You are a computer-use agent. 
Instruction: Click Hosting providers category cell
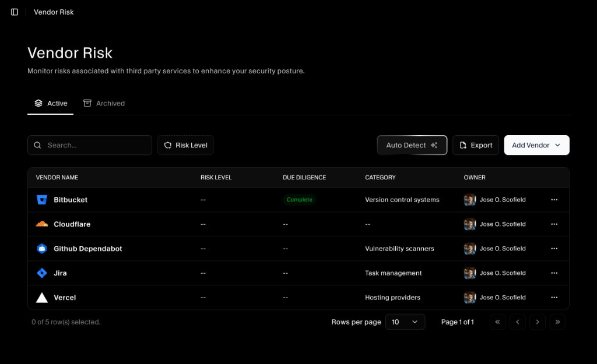coord(392,298)
